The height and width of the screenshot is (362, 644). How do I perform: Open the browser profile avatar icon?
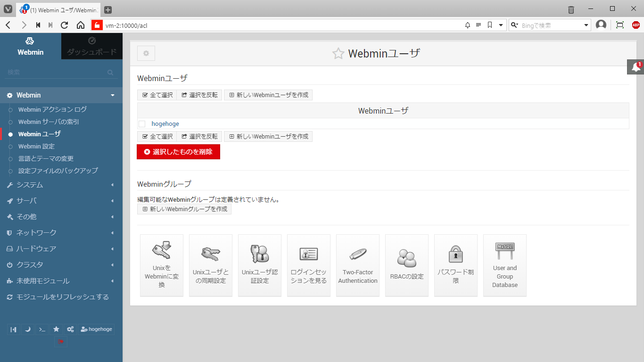(x=601, y=25)
